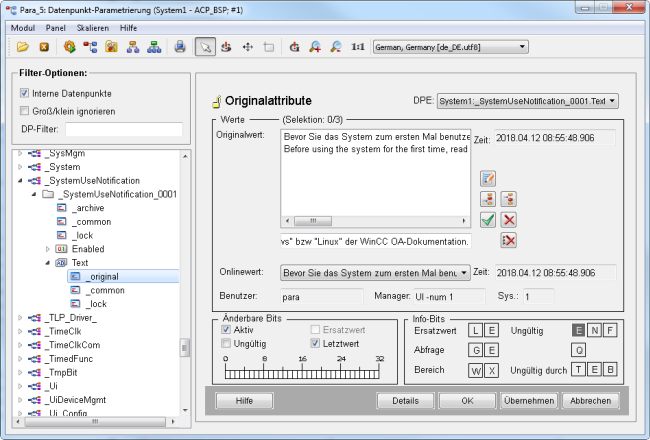Viewport: 650px width, 440px height.
Task: Open the Onlinewert dropdown
Action: click(x=375, y=273)
